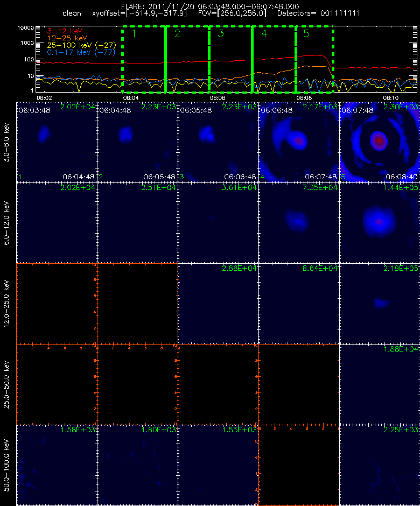This screenshot has width=420, height=506.
Task: Click the 3.0-6.0 keV image starting 06:03:48
Action: click(x=57, y=142)
